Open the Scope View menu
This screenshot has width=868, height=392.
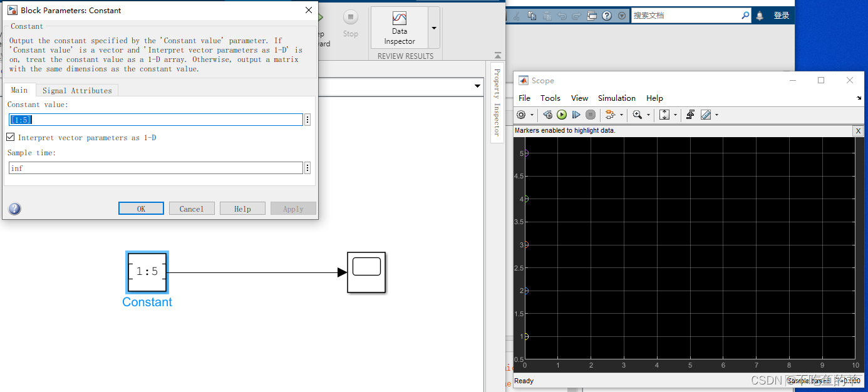pyautogui.click(x=579, y=98)
